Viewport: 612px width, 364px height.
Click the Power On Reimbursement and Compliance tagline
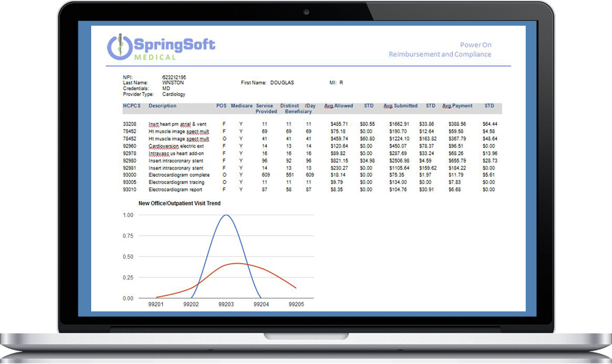pyautogui.click(x=439, y=50)
